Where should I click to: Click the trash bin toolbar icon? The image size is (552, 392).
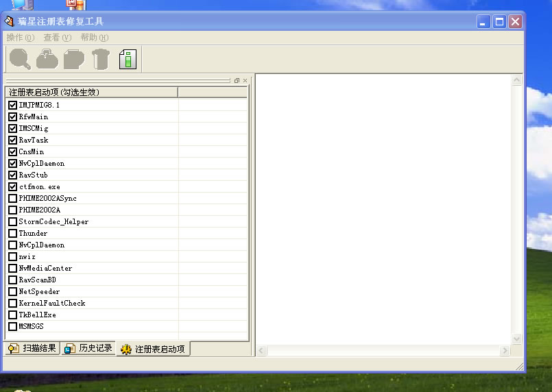tap(101, 59)
